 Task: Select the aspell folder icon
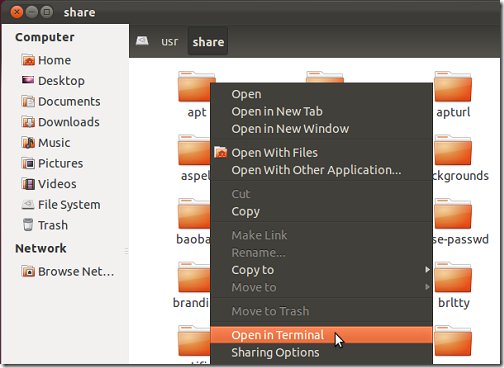click(x=194, y=150)
